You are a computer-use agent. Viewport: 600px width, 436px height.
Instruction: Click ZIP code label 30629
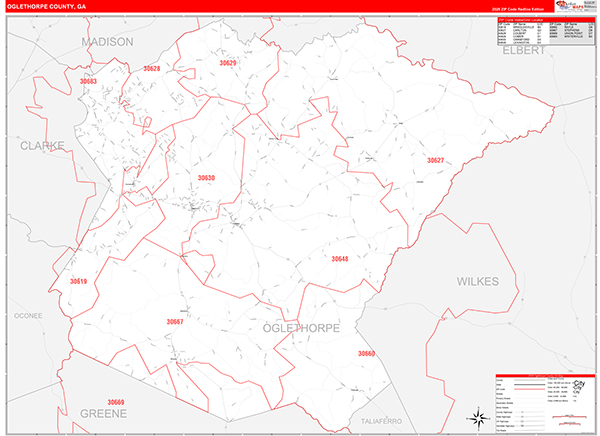228,63
